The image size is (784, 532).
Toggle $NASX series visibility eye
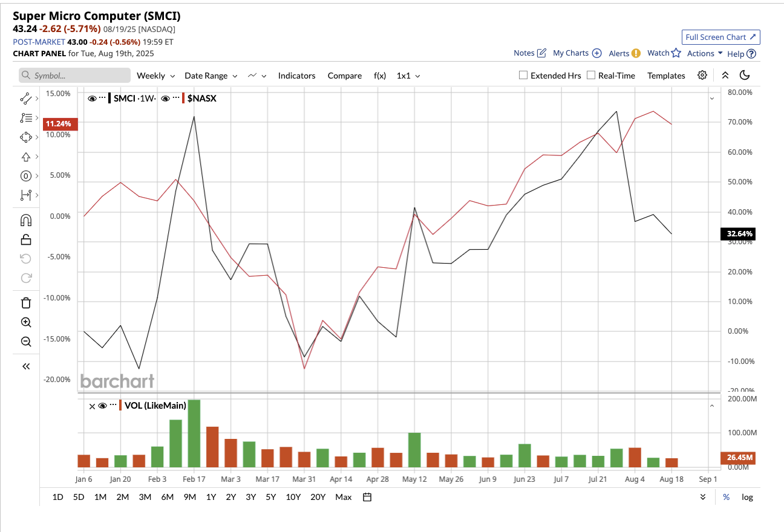point(166,98)
